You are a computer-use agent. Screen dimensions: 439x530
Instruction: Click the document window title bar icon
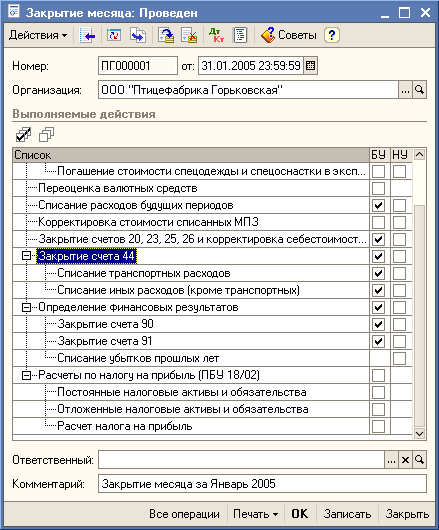click(14, 12)
